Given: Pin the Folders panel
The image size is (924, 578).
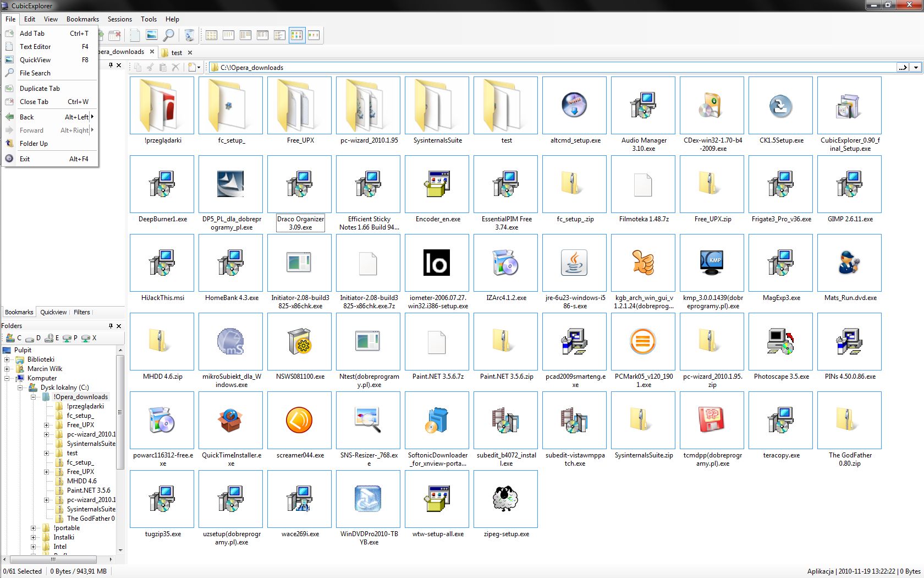Looking at the screenshot, I should coord(111,326).
